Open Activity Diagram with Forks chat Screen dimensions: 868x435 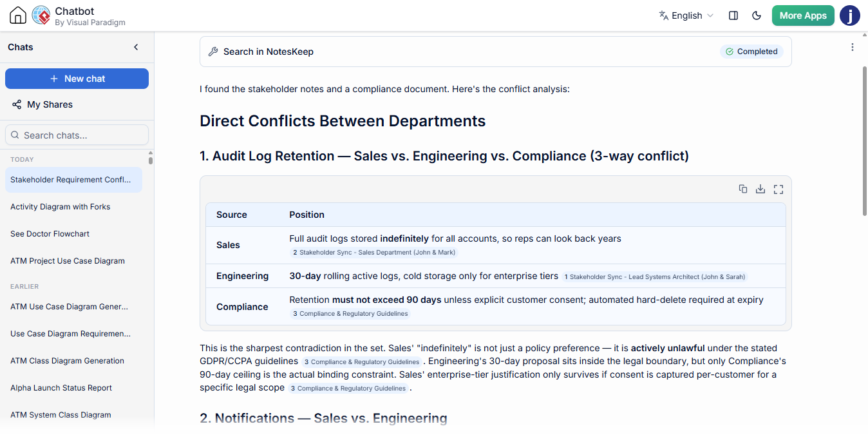tap(73, 207)
